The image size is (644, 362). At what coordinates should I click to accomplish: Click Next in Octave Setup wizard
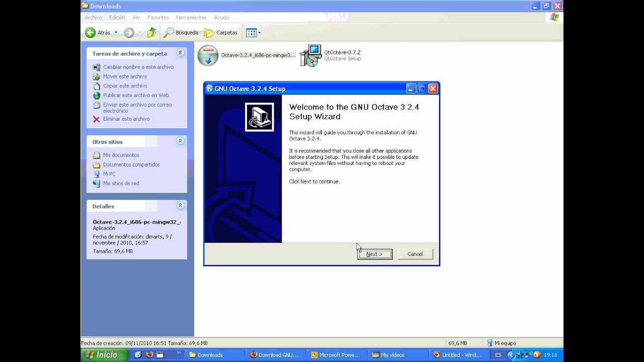click(375, 254)
